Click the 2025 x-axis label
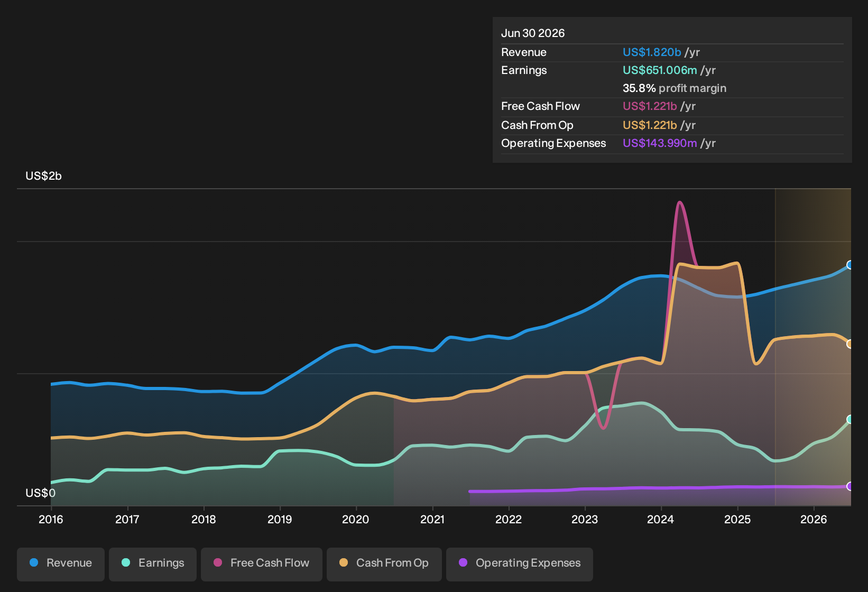The image size is (868, 592). pyautogui.click(x=737, y=520)
